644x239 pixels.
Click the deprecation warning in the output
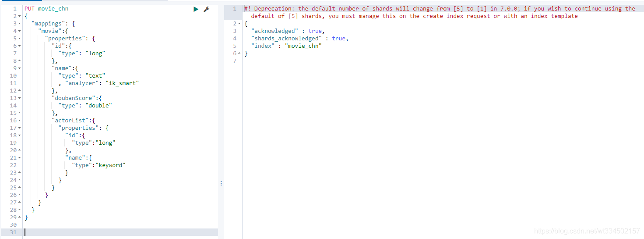coord(440,12)
